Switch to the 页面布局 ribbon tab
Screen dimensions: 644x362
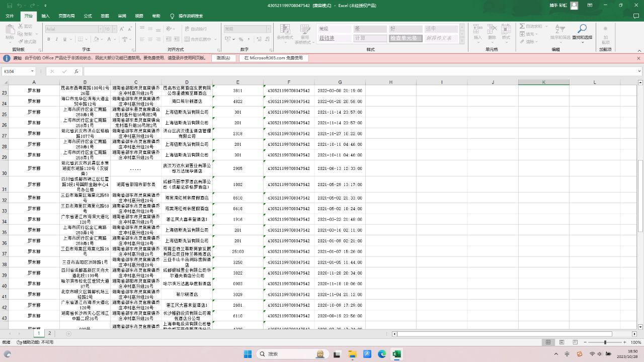tap(66, 16)
